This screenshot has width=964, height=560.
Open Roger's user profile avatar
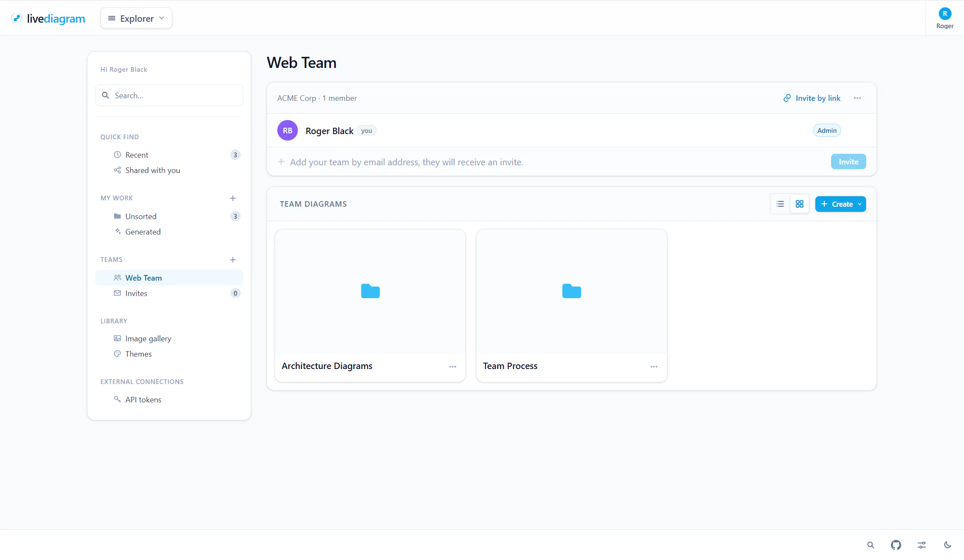(945, 14)
